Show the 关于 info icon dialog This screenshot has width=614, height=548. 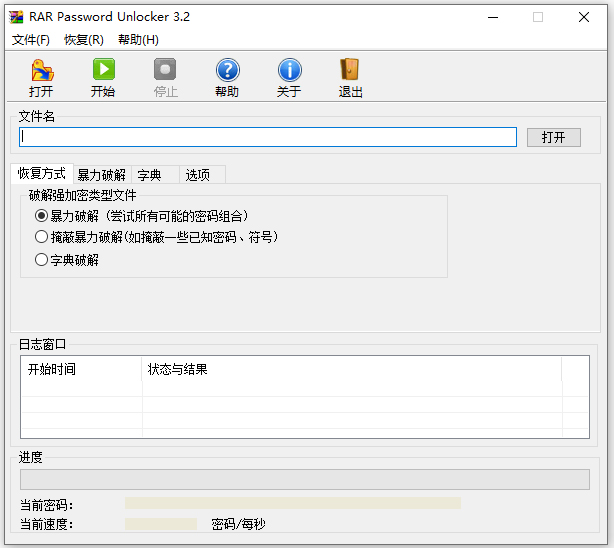(x=289, y=70)
